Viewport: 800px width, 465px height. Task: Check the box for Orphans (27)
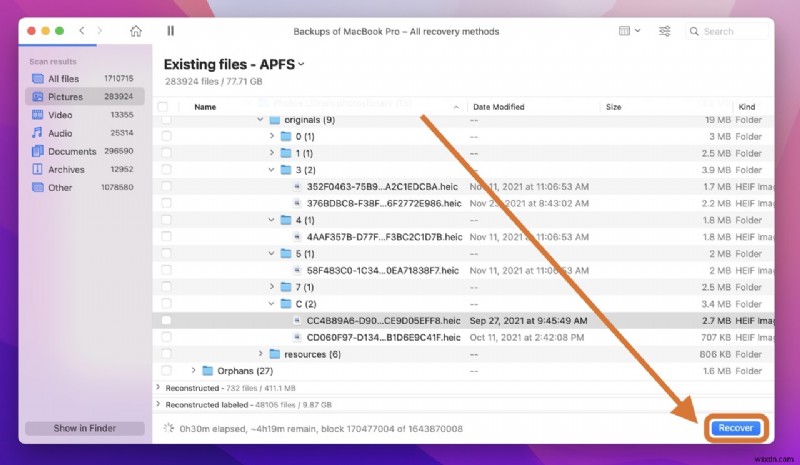point(166,371)
